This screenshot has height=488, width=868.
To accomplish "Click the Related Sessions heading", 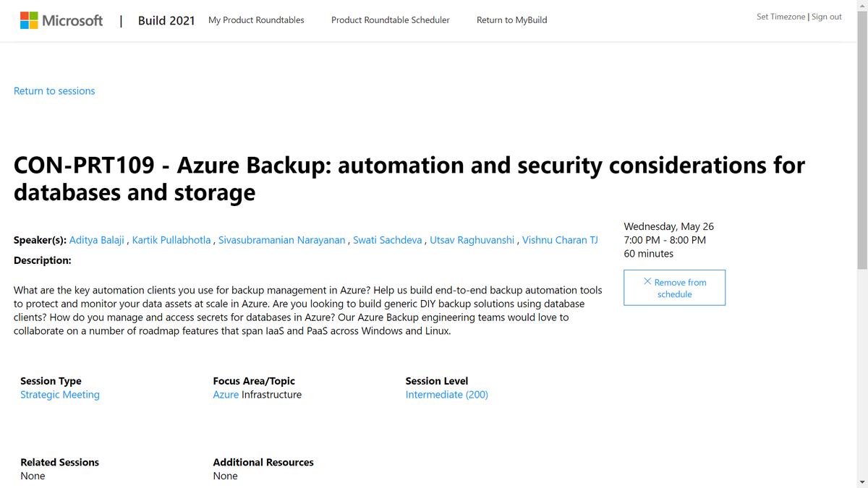I will pos(59,462).
